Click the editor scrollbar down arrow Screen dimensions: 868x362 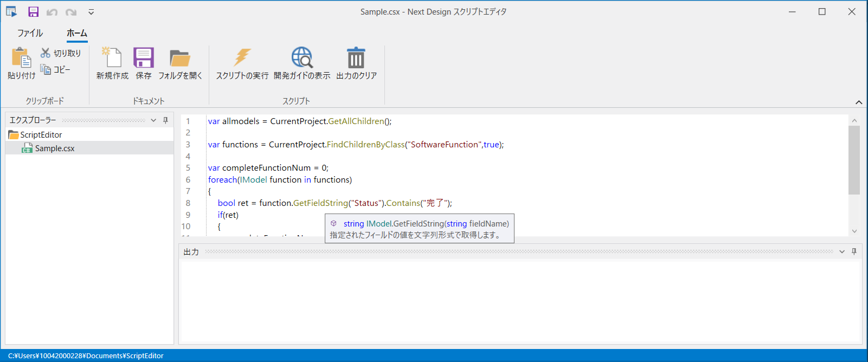click(x=854, y=231)
